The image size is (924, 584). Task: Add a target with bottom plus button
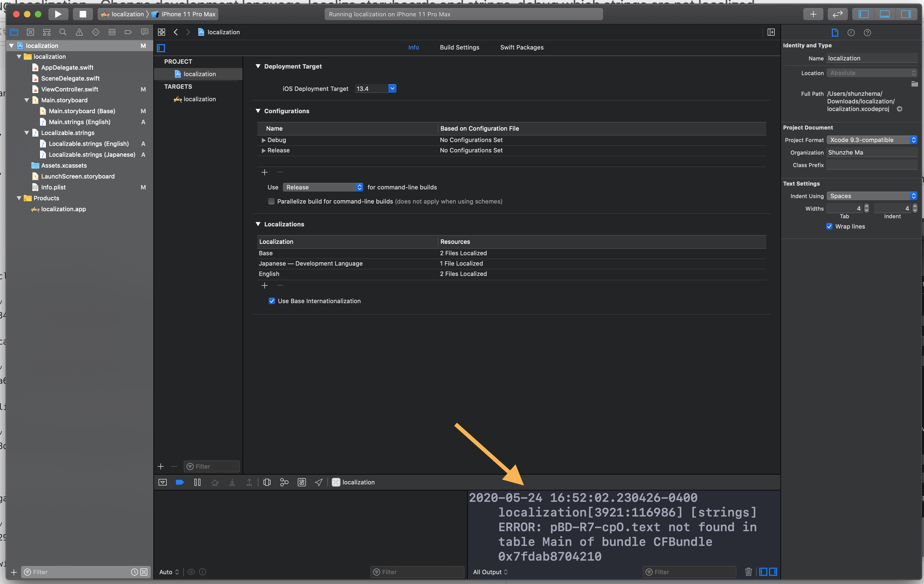[161, 466]
